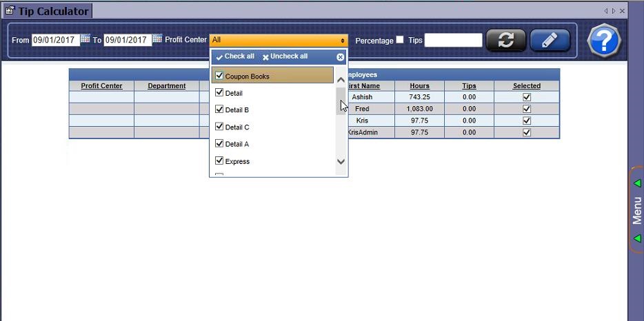
Task: Click the pencil edit button
Action: 550,40
